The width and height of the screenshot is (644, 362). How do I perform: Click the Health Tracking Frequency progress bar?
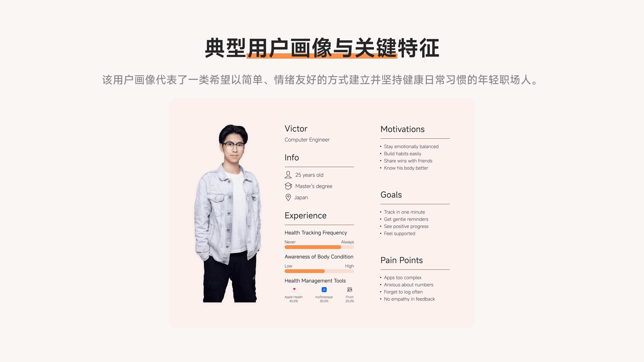tap(319, 247)
